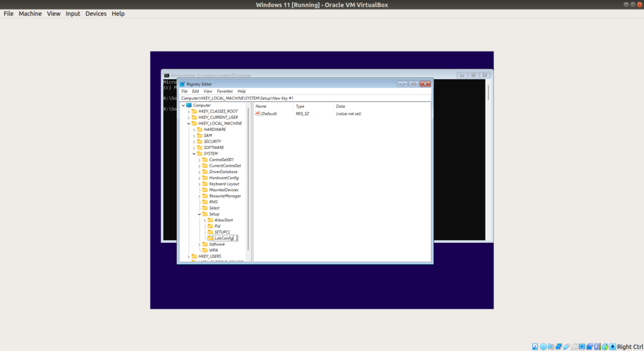
Task: Select the (Default) value entry
Action: coord(269,114)
